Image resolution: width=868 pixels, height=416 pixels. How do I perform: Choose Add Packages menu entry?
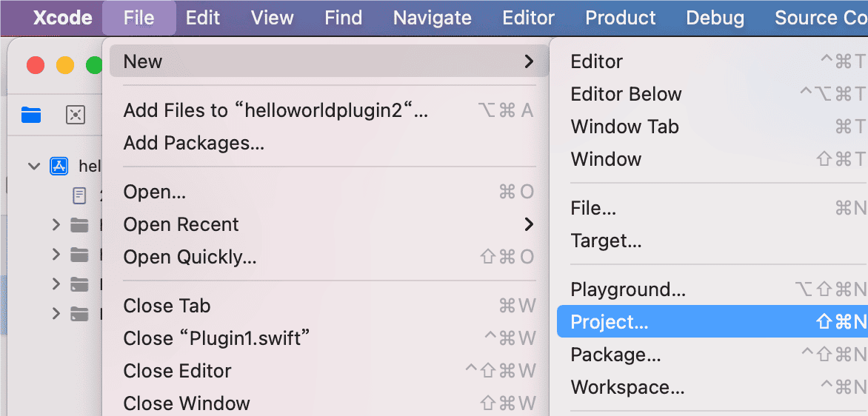[329, 144]
